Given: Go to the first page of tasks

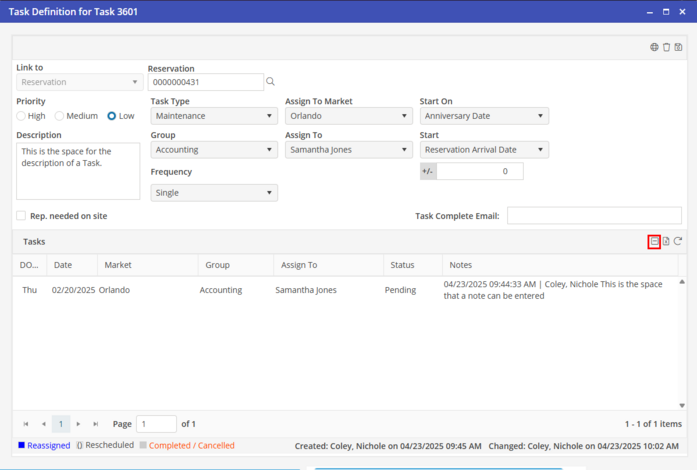Looking at the screenshot, I should 26,424.
